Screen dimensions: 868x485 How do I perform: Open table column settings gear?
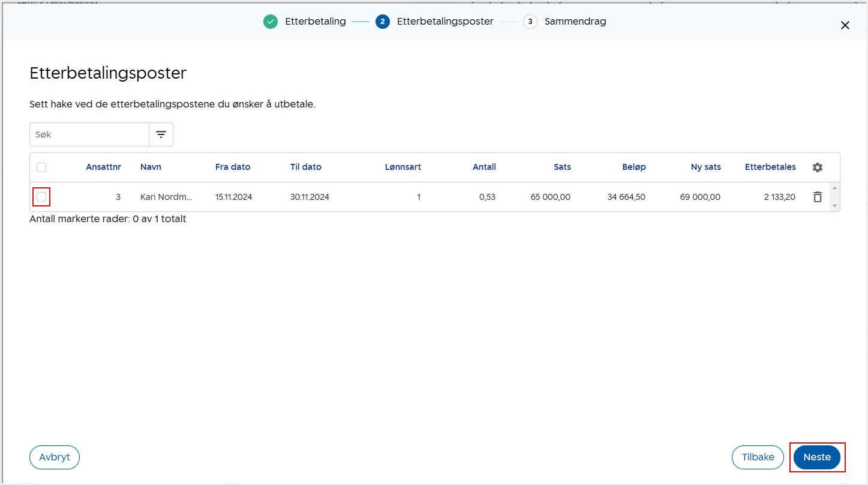click(817, 167)
